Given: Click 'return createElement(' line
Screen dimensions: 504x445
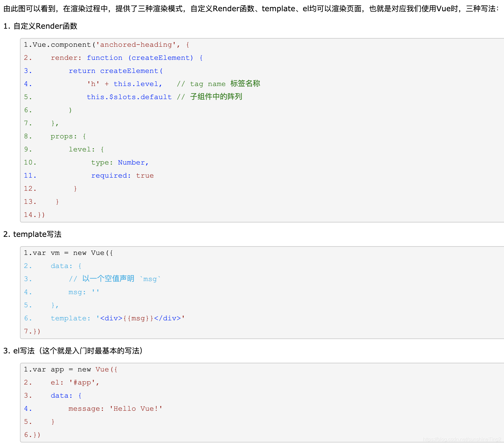Looking at the screenshot, I should click(x=116, y=71).
